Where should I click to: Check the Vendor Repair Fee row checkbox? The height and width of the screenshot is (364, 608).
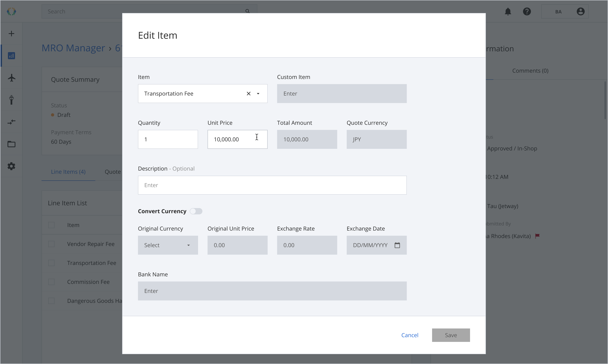tap(51, 244)
